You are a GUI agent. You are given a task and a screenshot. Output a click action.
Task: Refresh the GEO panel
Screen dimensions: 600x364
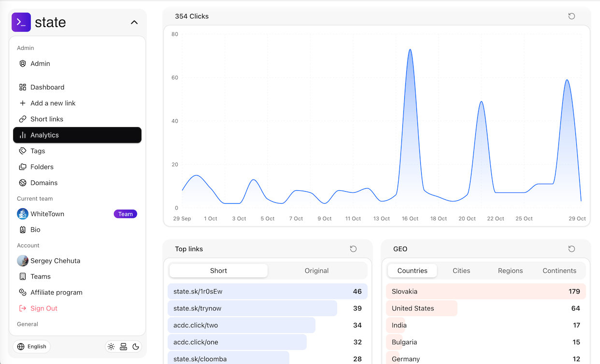coord(571,249)
